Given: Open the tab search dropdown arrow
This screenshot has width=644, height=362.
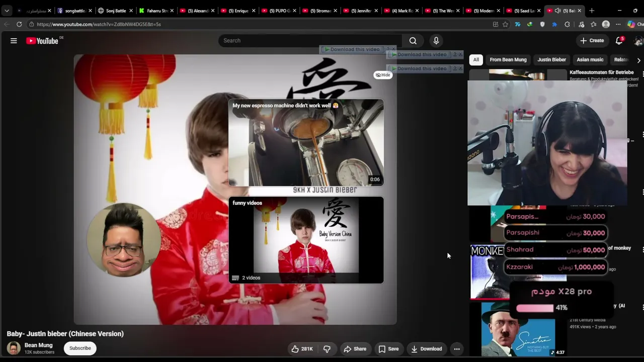Looking at the screenshot, I should (x=7, y=11).
